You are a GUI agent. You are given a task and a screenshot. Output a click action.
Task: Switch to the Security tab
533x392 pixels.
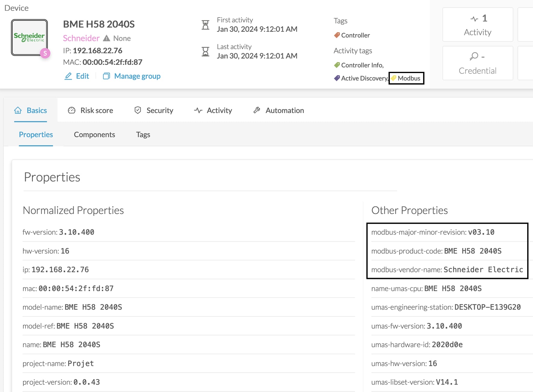click(154, 110)
